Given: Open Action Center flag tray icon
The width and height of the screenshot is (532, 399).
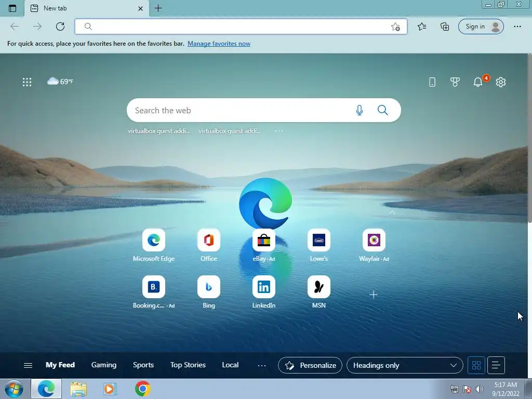Looking at the screenshot, I should coord(467,389).
